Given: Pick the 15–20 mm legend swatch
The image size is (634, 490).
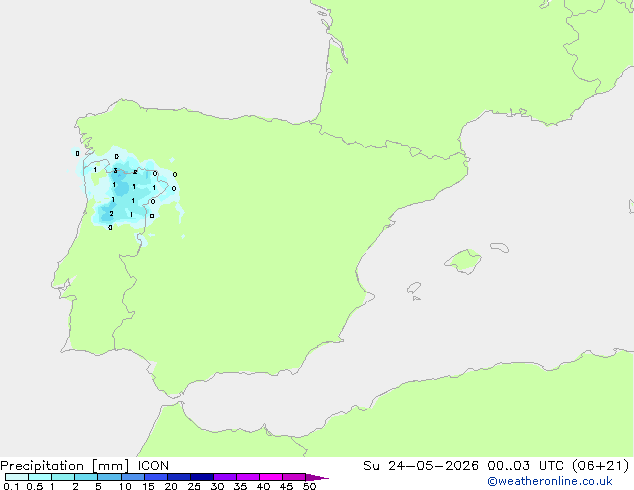Looking at the screenshot, I should click(156, 477).
